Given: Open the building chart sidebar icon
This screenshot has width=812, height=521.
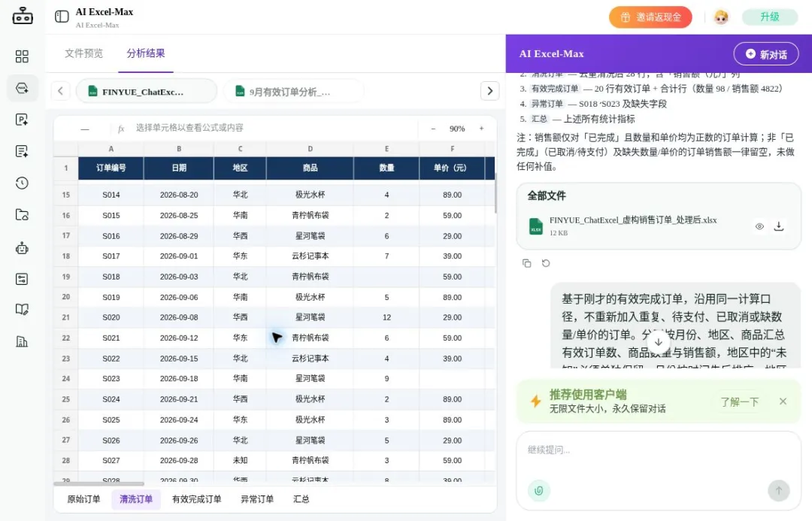Looking at the screenshot, I should 22,341.
